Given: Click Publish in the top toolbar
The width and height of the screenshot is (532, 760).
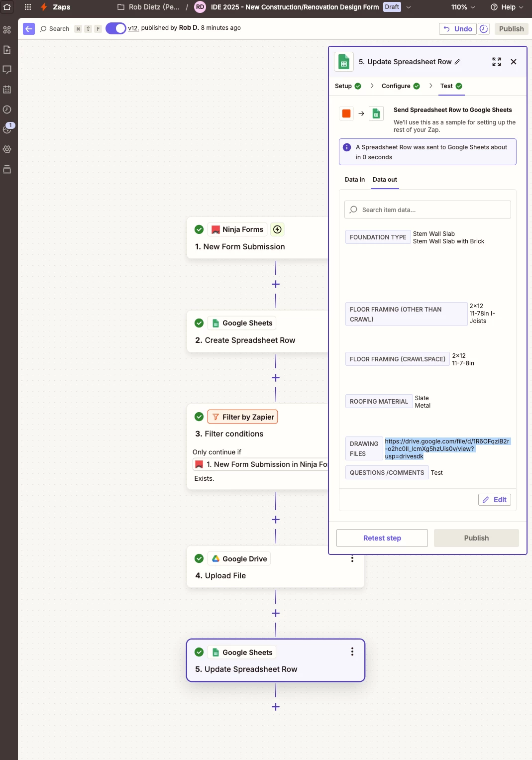Looking at the screenshot, I should [511, 29].
